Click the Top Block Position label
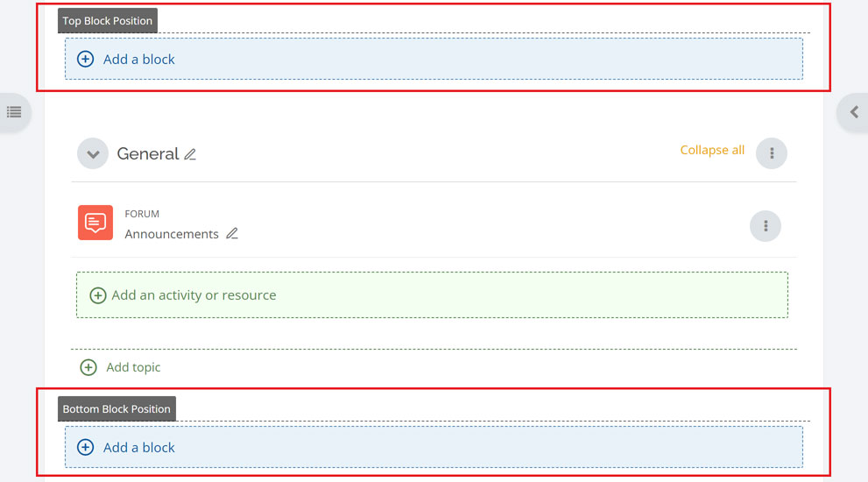The image size is (868, 482). pos(108,20)
